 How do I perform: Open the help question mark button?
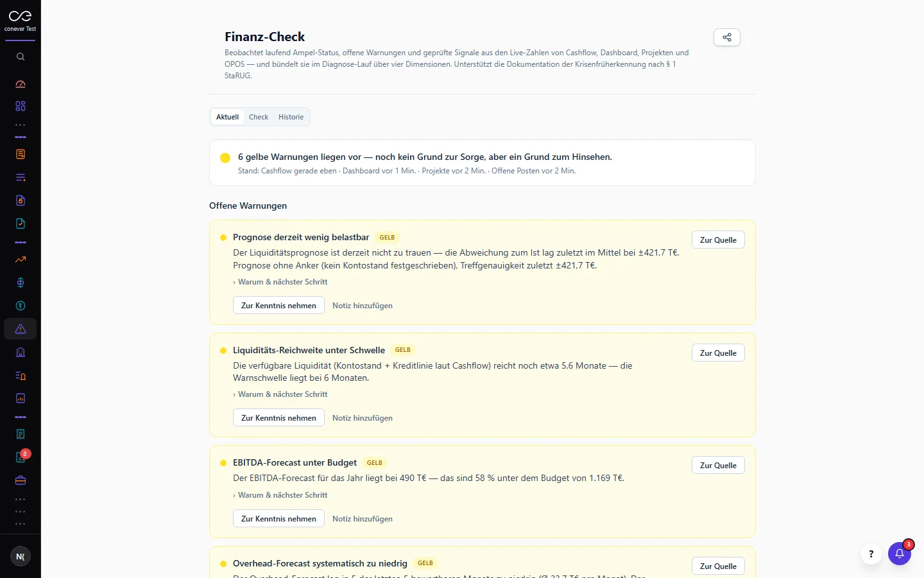coord(871,554)
